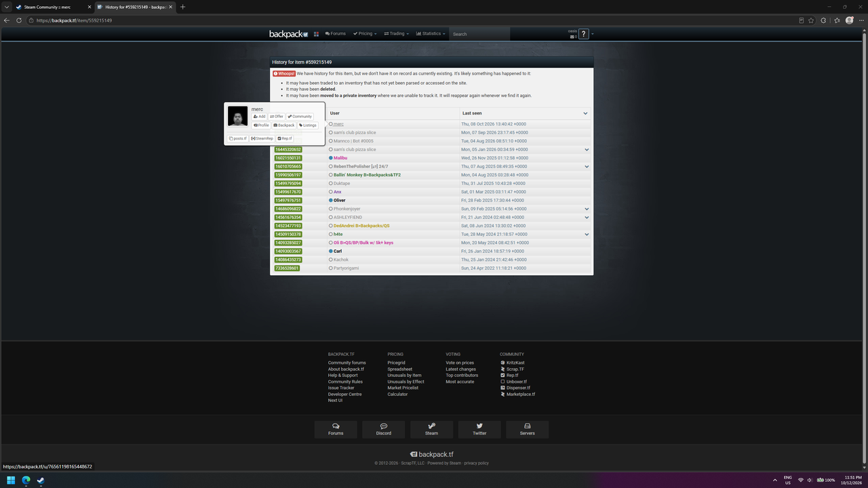Open the browser extensions icon
The image size is (868, 488).
[823, 20]
